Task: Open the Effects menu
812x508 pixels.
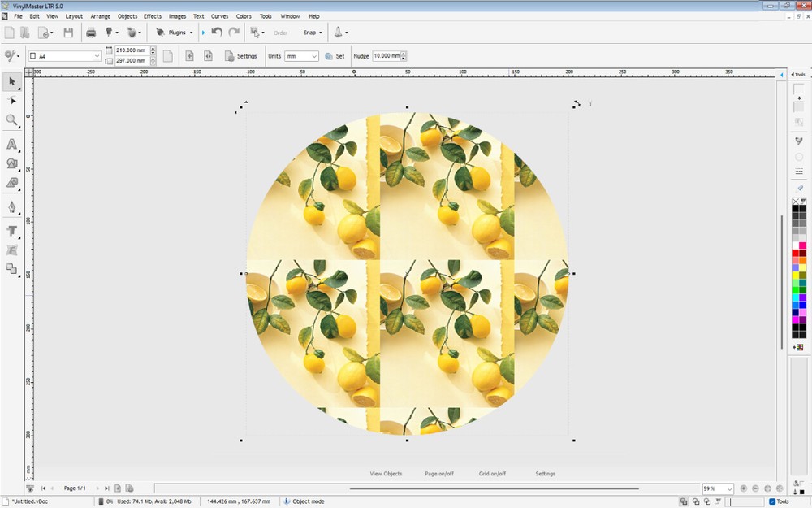Action: pyautogui.click(x=152, y=15)
